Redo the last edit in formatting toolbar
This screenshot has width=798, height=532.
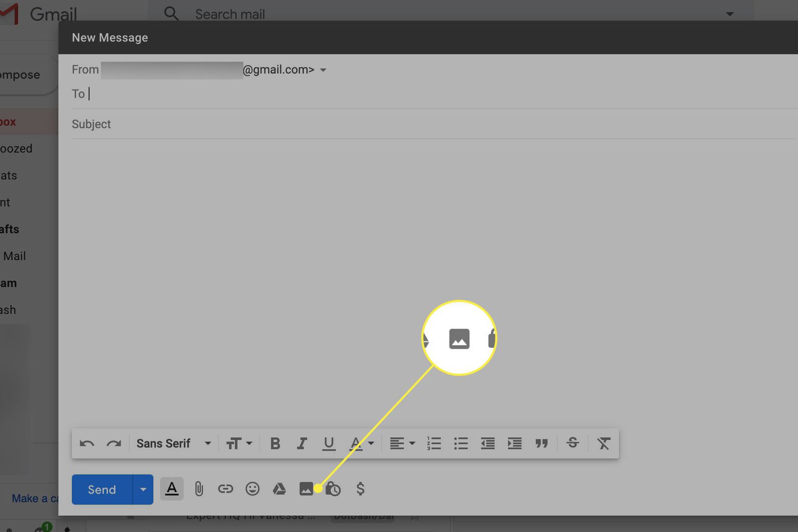click(x=114, y=443)
